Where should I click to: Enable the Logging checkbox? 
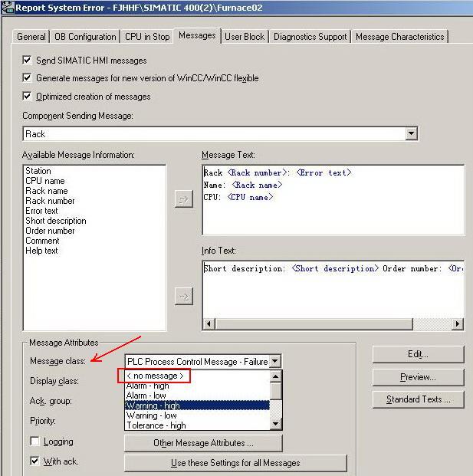(35, 441)
